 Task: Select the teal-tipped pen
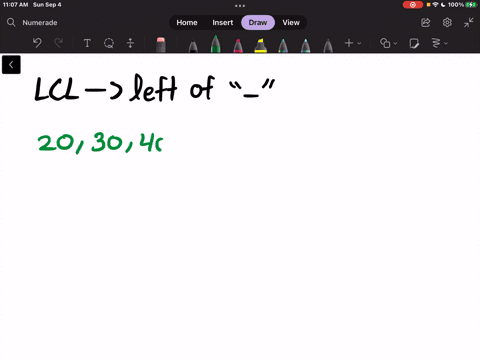pyautogui.click(x=305, y=46)
